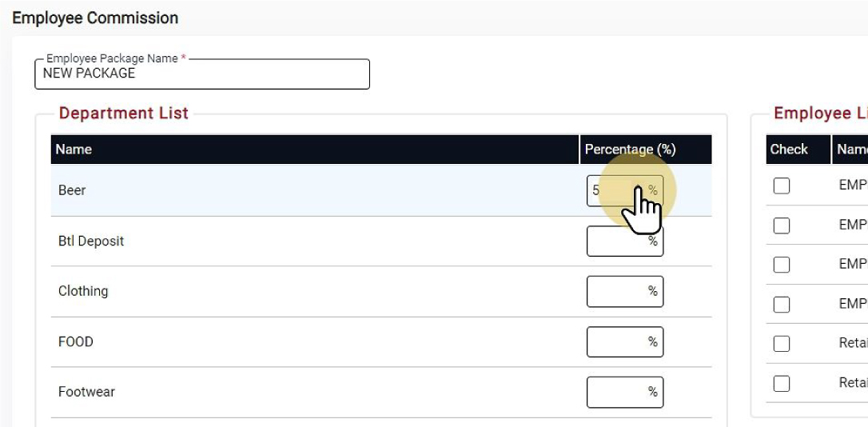This screenshot has height=427, width=868.
Task: Click the Beer percentage input box
Action: (614, 190)
